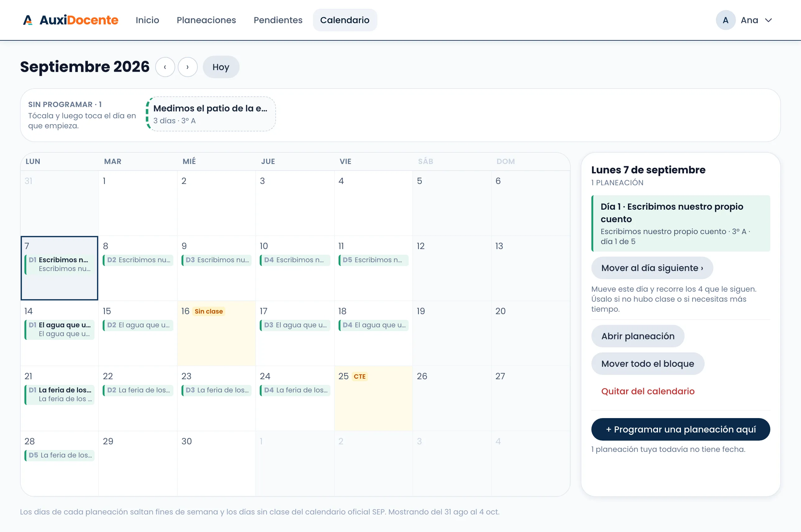Select calendar day 3 Thursday

295,203
